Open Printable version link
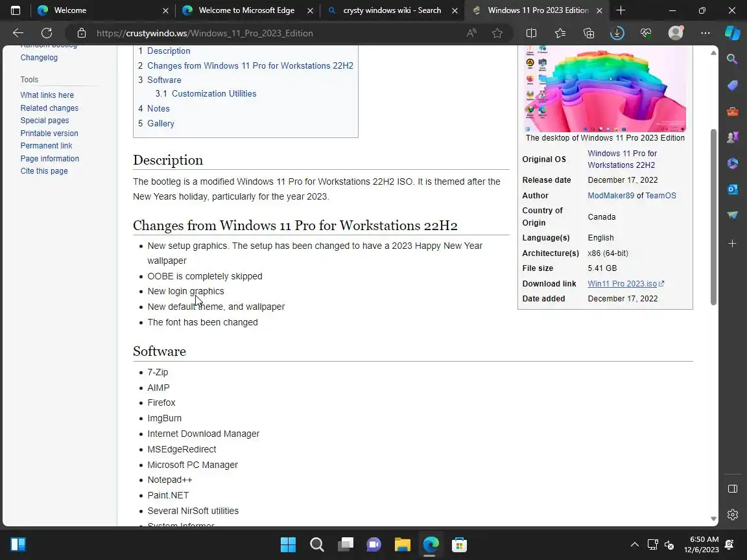747x560 pixels. point(49,134)
